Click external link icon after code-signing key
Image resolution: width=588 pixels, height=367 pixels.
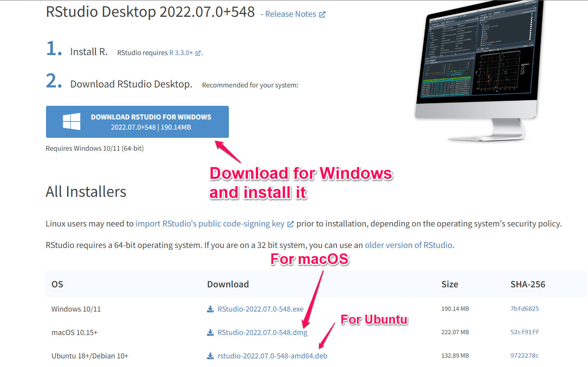point(290,224)
